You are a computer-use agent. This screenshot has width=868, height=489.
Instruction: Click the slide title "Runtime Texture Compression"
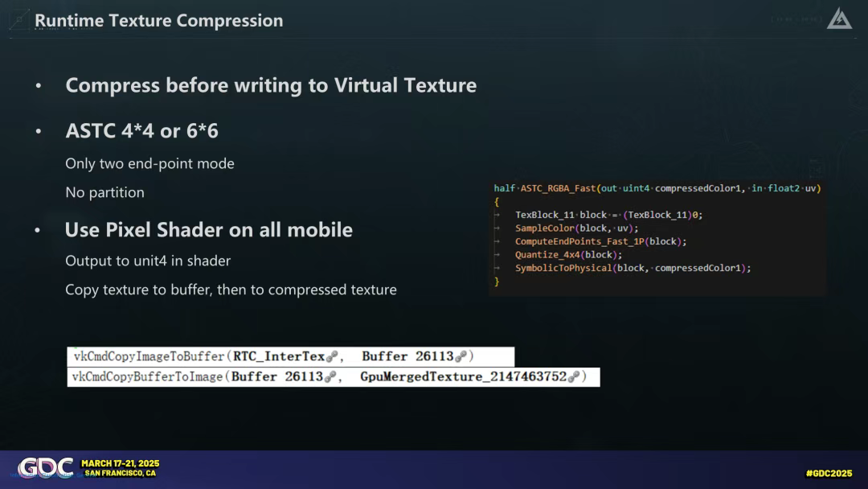click(159, 20)
